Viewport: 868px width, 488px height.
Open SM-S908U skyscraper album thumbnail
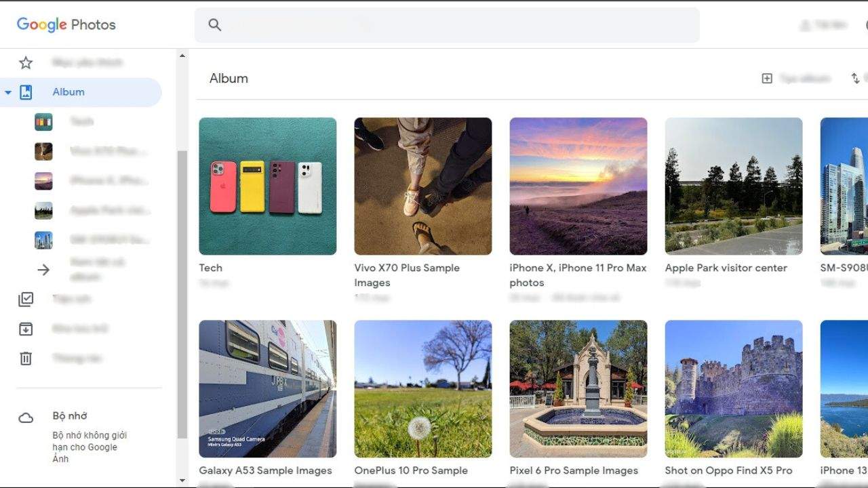click(x=844, y=186)
